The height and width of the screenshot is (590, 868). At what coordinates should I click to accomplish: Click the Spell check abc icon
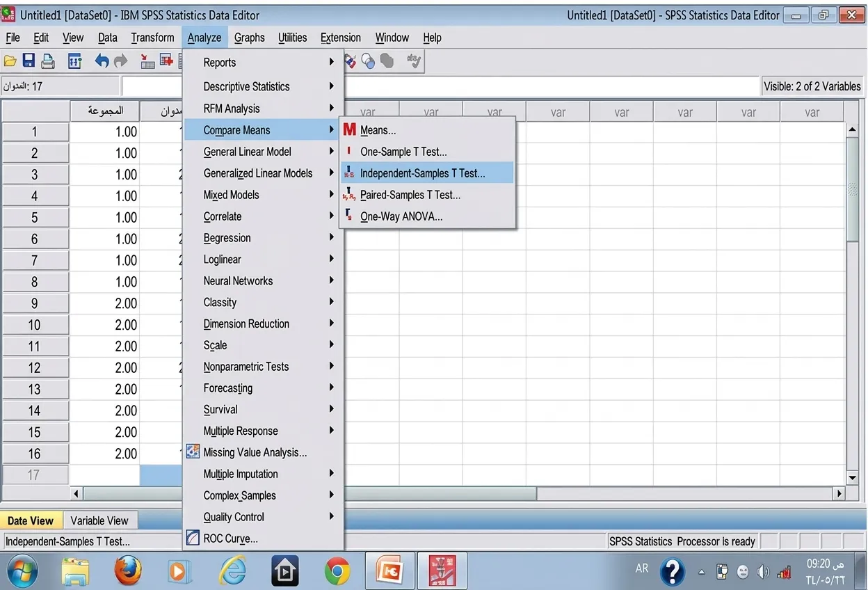(414, 61)
